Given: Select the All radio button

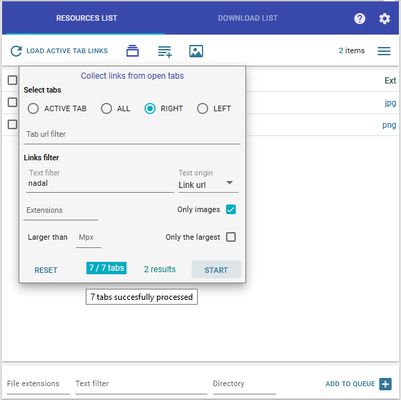Looking at the screenshot, I should click(106, 109).
